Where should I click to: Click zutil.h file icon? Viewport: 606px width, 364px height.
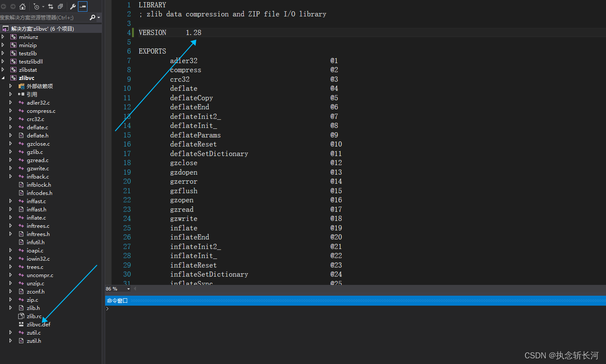(21, 341)
